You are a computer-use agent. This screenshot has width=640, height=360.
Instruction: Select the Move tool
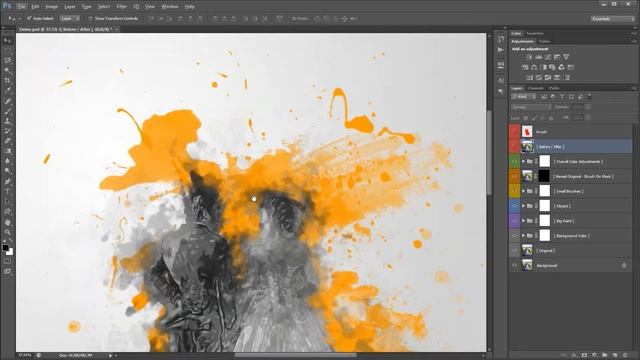(7, 41)
